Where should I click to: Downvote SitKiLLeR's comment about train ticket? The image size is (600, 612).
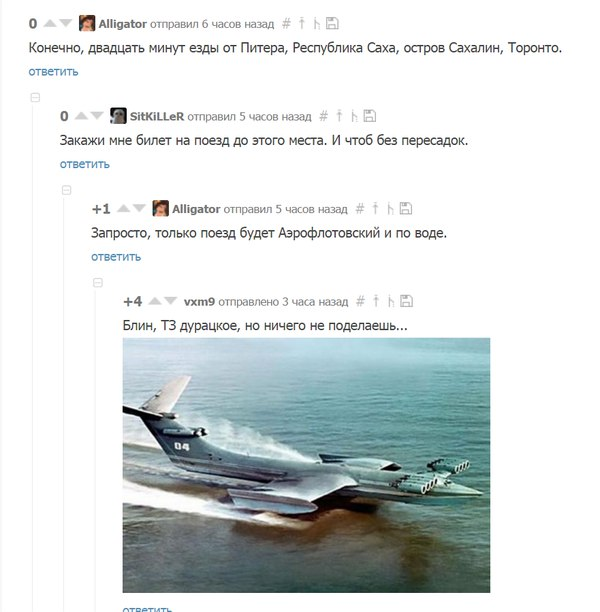click(x=97, y=116)
